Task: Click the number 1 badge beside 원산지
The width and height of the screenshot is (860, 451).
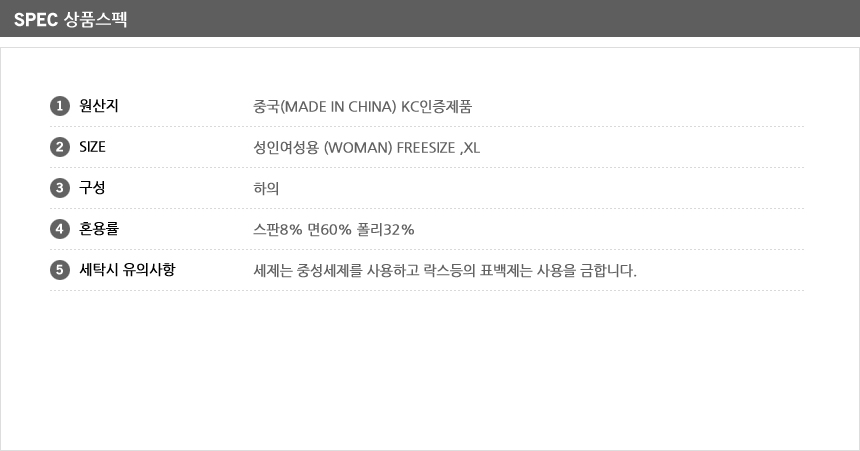Action: [59, 106]
